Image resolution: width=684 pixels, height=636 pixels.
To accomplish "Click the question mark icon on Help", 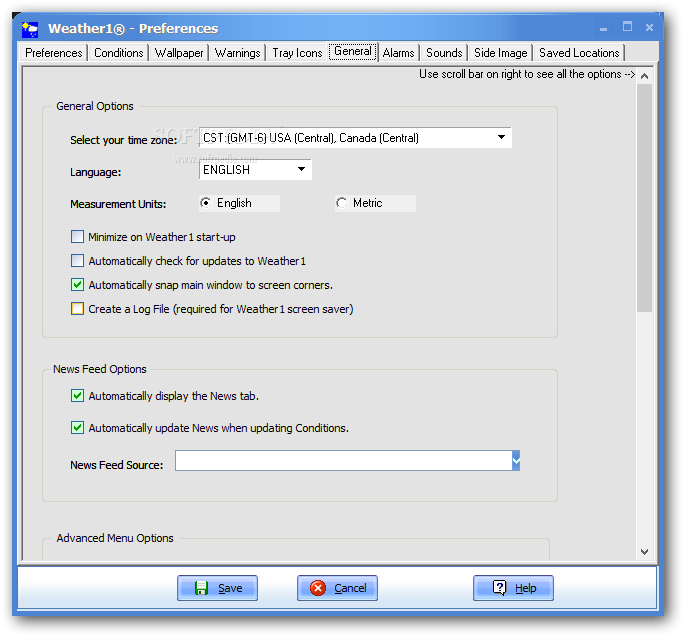I will (x=499, y=588).
